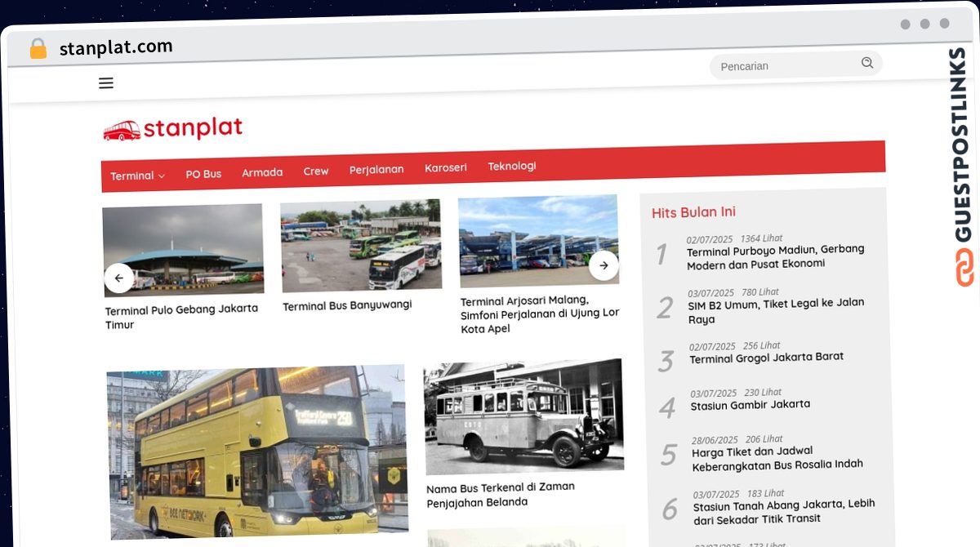Open Stasiun Gambir Jakarta link
Image resolution: width=980 pixels, height=547 pixels.
tap(750, 405)
